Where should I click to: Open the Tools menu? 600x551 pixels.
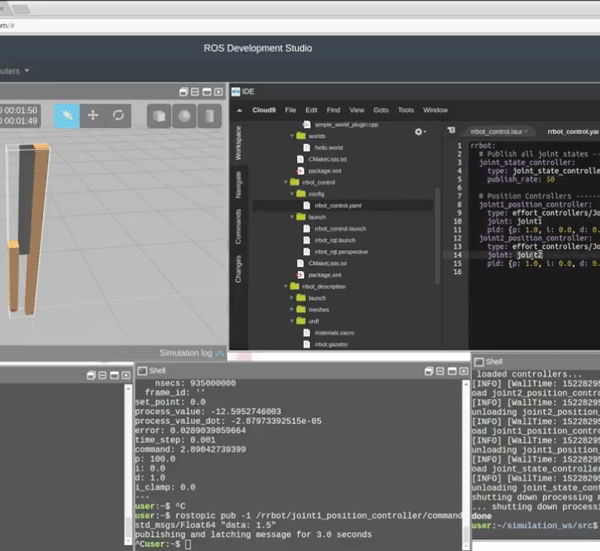(406, 110)
